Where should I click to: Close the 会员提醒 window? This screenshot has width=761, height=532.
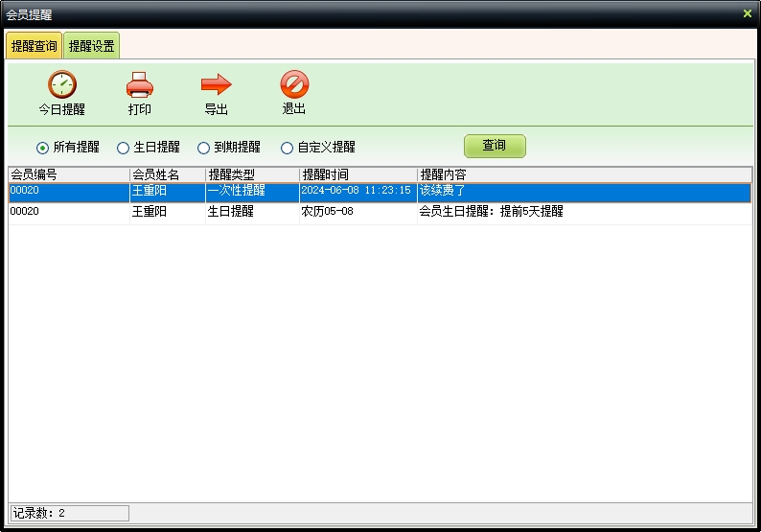[x=748, y=13]
